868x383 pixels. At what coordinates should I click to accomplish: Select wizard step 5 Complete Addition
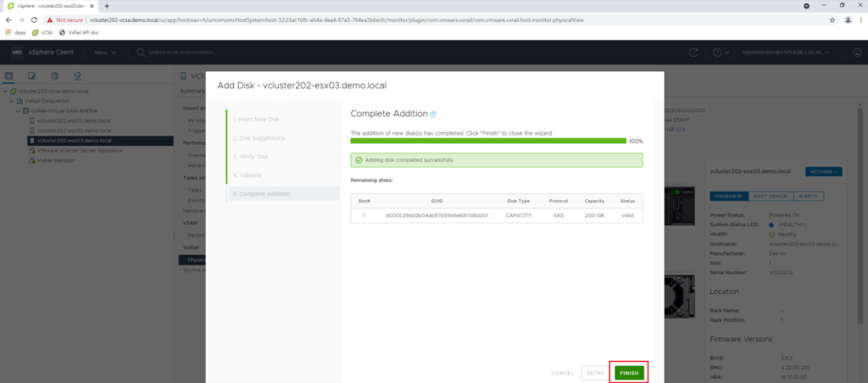tap(284, 194)
